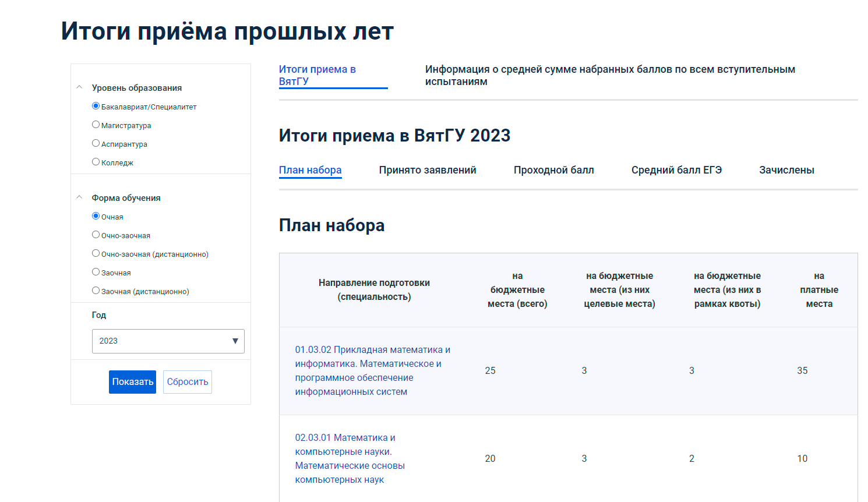Screen dimensions: 868x502
Task: Click the на платные места header
Action: [x=819, y=290]
